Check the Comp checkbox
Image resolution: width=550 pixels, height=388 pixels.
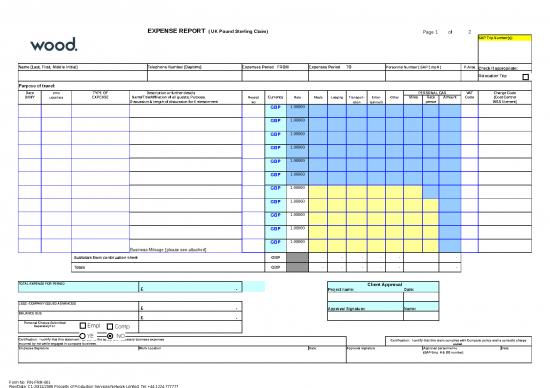[x=110, y=326]
